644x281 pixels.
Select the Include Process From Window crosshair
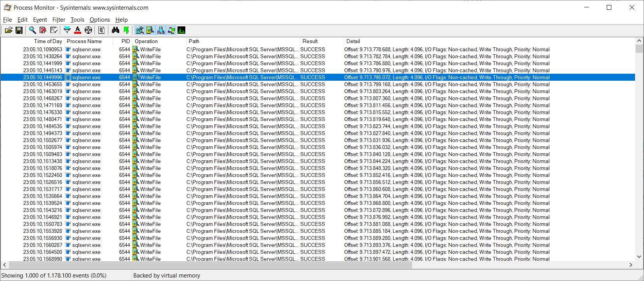(89, 30)
